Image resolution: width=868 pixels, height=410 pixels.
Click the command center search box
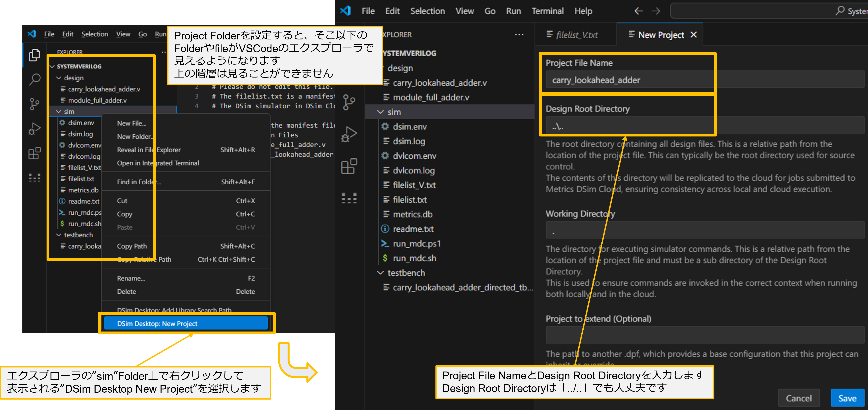pos(769,11)
